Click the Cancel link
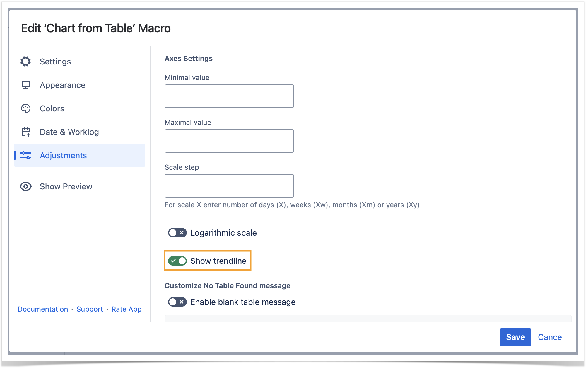Screen dimensions: 588x369 coord(551,337)
